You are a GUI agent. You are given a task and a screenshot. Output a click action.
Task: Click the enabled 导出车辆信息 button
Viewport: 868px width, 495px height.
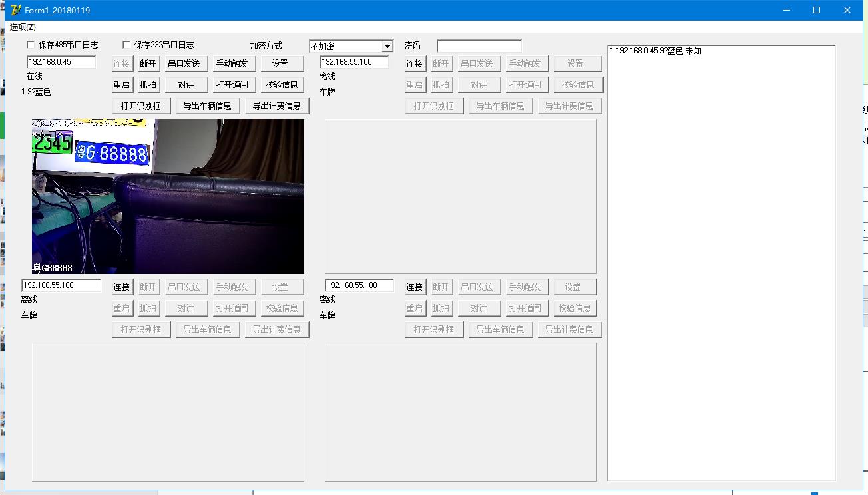208,106
